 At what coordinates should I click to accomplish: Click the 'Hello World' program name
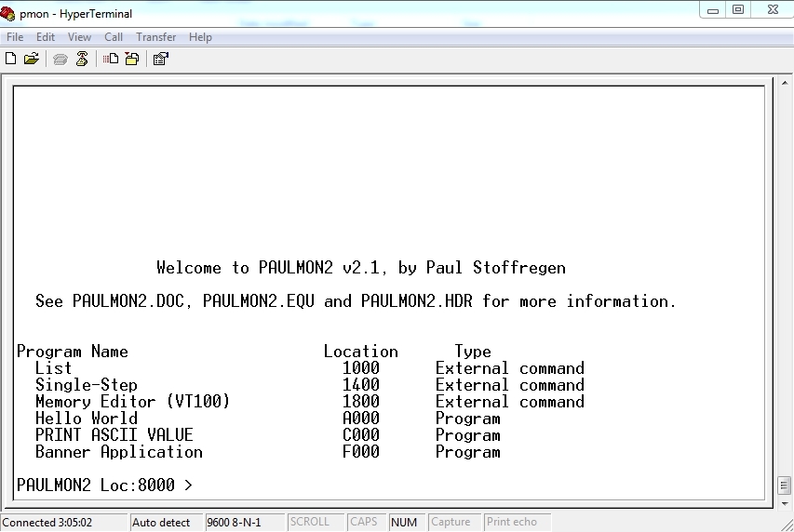[86, 419]
